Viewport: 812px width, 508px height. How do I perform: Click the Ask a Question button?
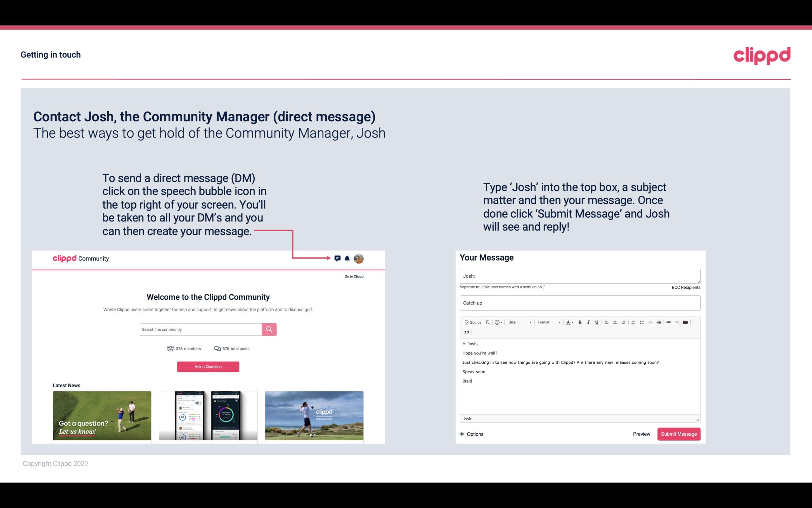(208, 366)
